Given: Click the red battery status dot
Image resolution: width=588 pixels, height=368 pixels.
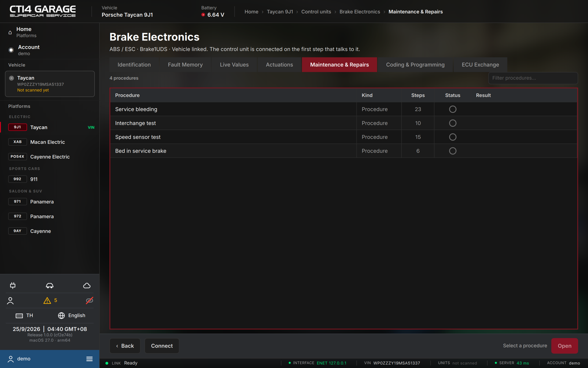Looking at the screenshot, I should [203, 15].
